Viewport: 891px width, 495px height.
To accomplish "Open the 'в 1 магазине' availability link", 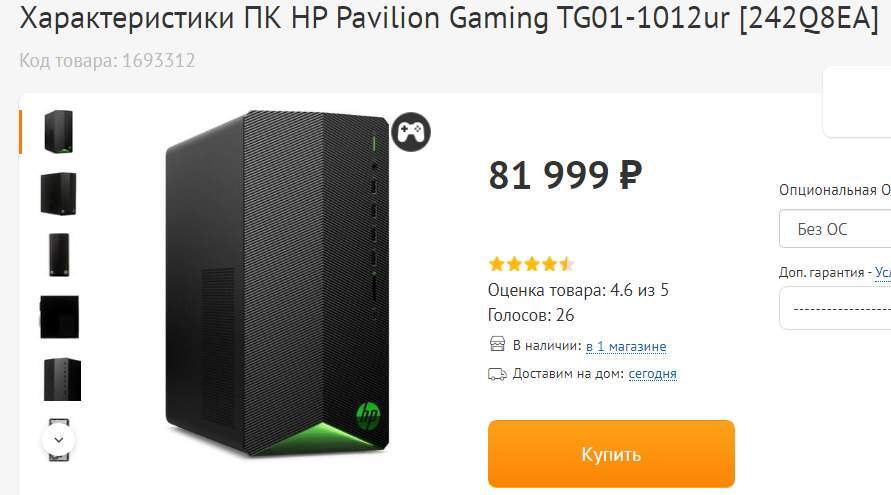I will (x=626, y=346).
